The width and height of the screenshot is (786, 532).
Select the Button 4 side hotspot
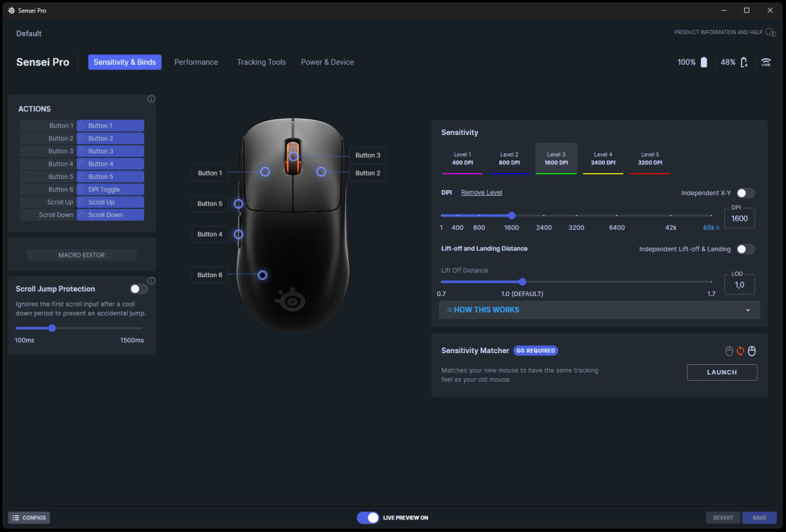click(x=239, y=234)
